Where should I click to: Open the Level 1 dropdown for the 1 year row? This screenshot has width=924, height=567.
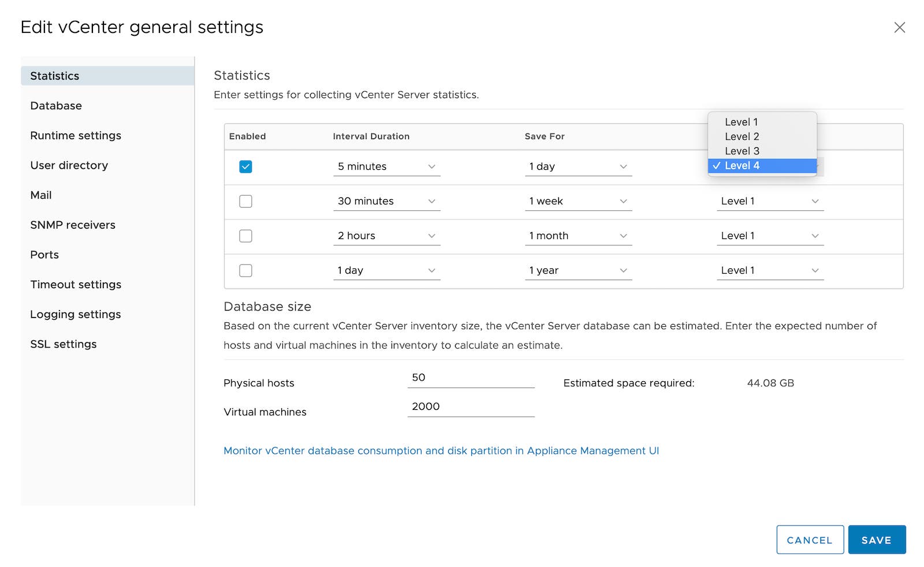[x=770, y=270]
